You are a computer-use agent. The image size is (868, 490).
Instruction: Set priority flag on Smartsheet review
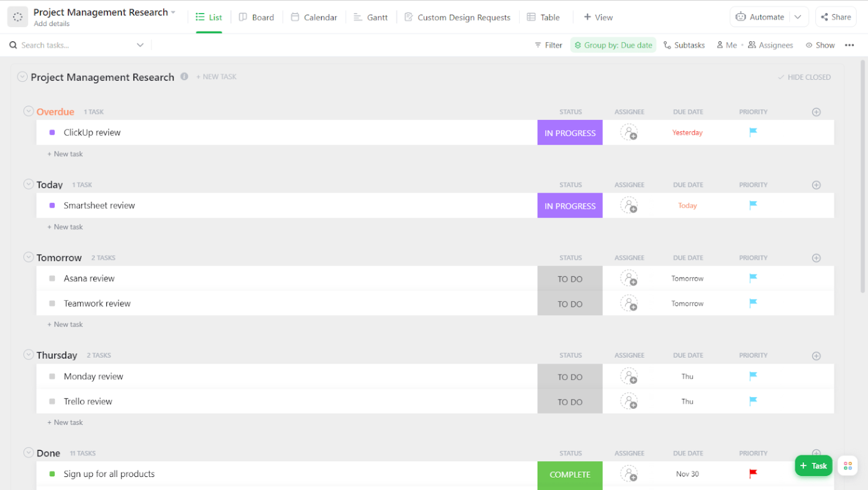(x=753, y=205)
